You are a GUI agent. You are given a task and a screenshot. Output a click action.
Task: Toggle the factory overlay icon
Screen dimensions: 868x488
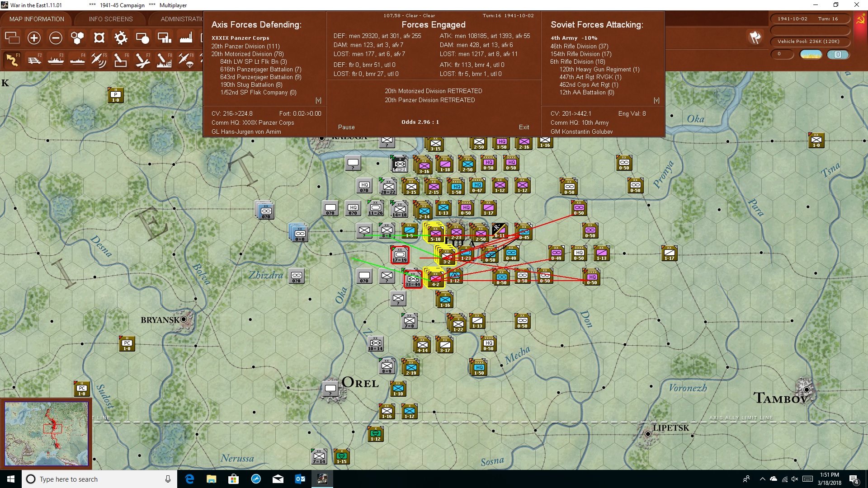(x=186, y=38)
